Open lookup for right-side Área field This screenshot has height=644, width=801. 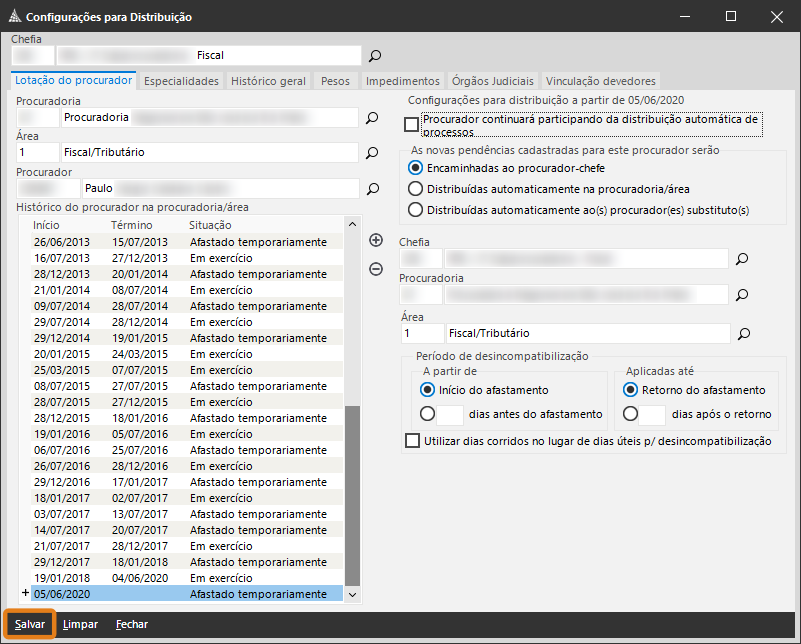click(x=742, y=334)
